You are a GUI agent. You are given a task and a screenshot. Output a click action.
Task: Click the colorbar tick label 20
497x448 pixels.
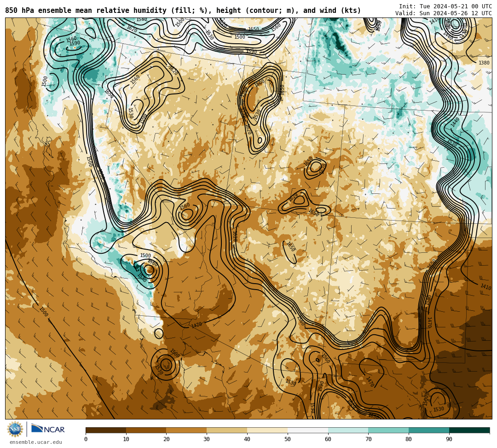[x=167, y=439]
